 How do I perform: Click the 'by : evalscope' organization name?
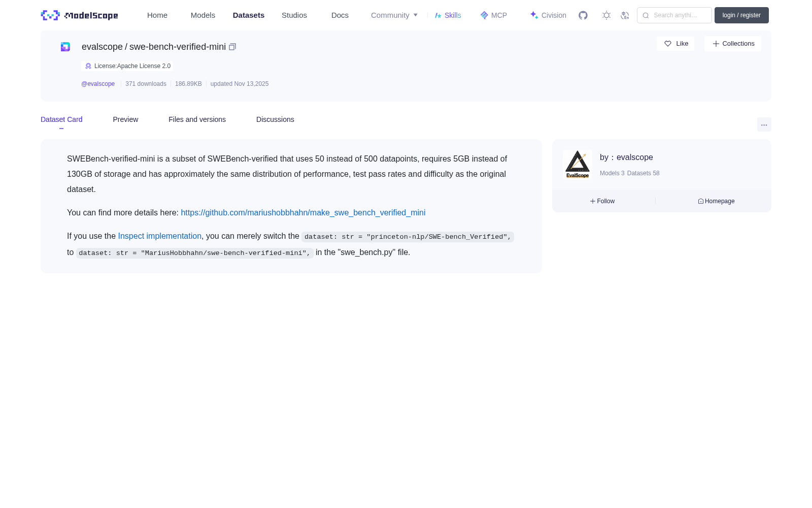pyautogui.click(x=626, y=157)
